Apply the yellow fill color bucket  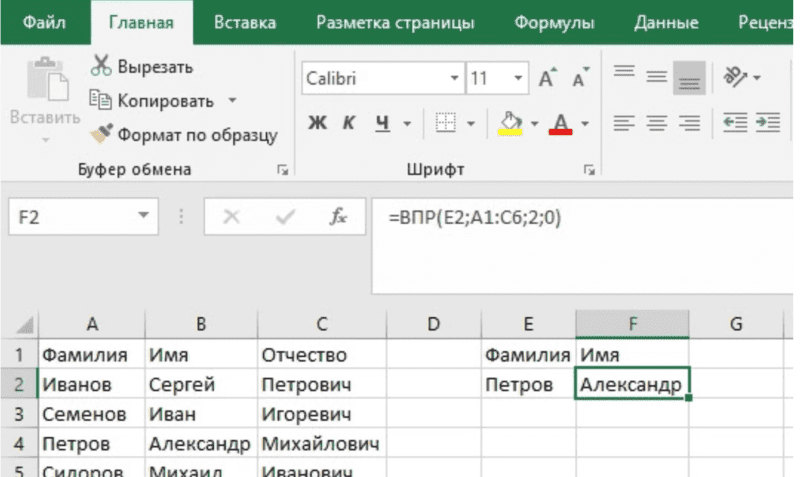(x=510, y=123)
